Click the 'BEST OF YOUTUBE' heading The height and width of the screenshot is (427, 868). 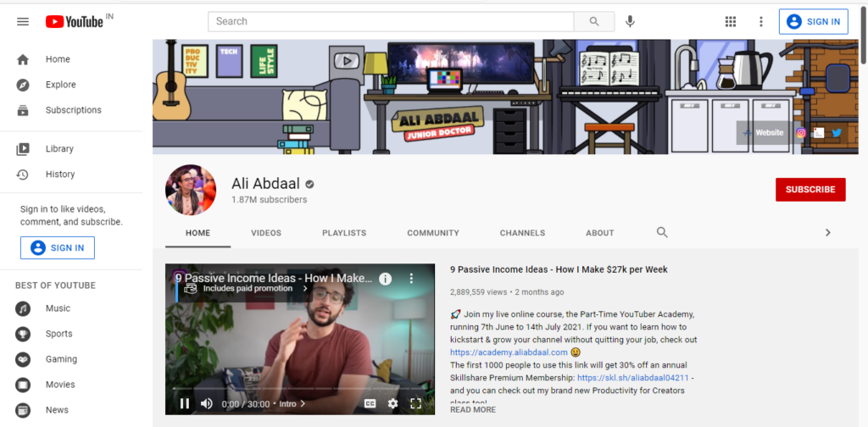pyautogui.click(x=55, y=286)
